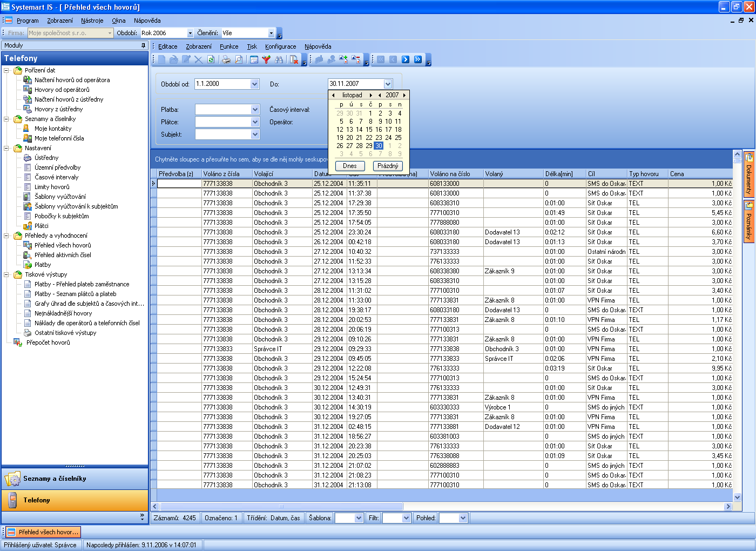The width and height of the screenshot is (756, 551).
Task: Open the Plátce dropdown
Action: click(255, 122)
